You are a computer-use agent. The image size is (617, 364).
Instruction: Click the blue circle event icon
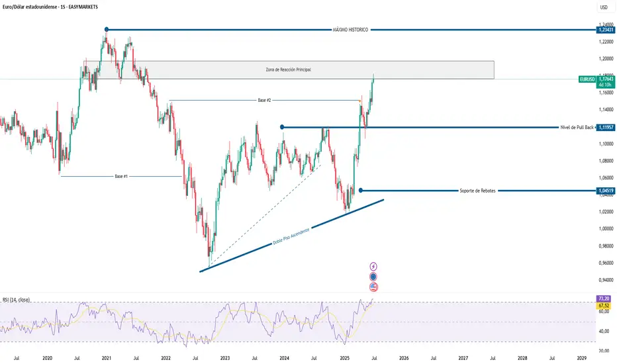click(373, 277)
